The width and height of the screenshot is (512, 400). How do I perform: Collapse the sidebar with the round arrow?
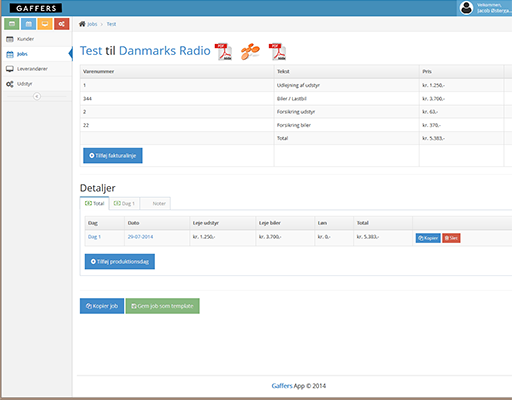coord(37,96)
